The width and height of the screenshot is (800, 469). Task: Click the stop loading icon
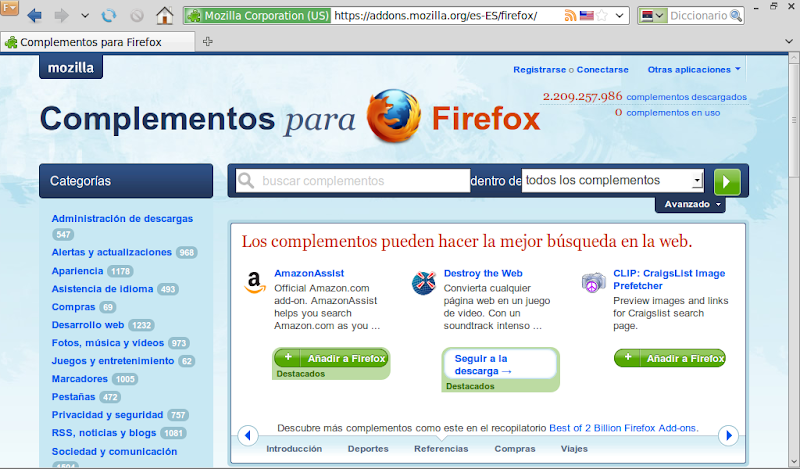pyautogui.click(x=137, y=16)
